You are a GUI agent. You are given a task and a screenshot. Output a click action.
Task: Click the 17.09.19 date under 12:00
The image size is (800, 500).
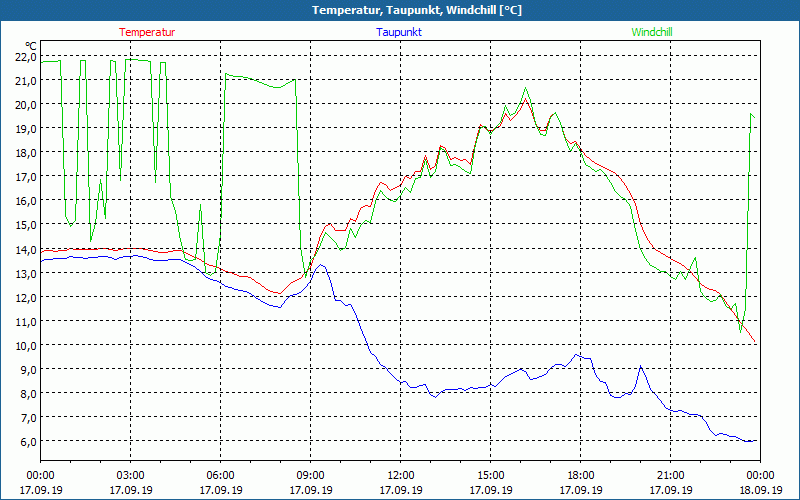coord(401,490)
